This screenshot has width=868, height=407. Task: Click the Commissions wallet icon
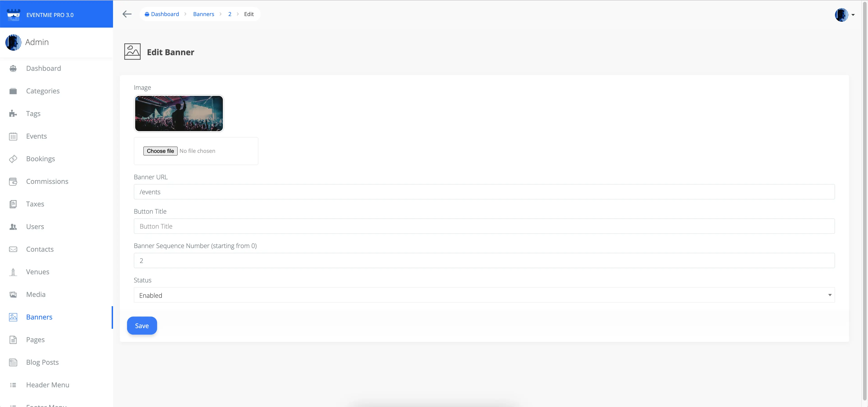[13, 181]
